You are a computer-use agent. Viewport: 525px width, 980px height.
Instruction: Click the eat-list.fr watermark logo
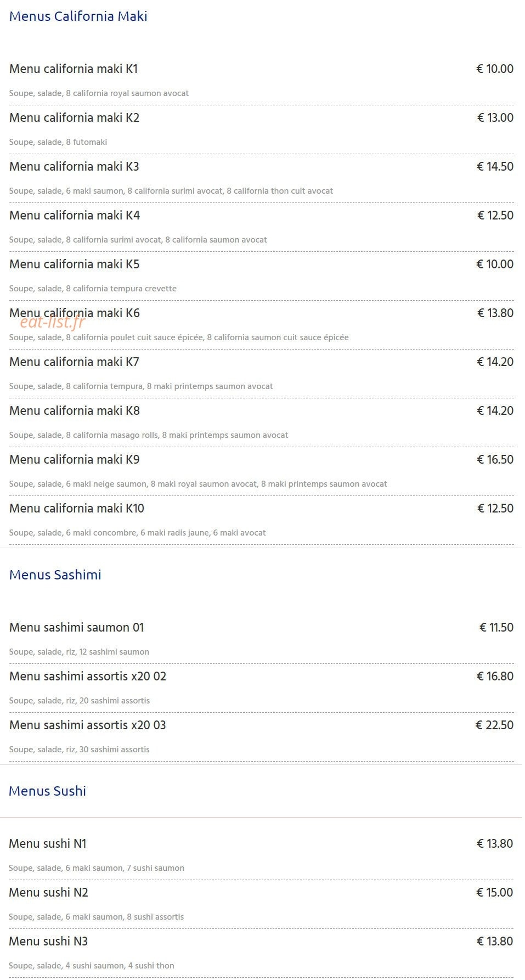click(53, 322)
